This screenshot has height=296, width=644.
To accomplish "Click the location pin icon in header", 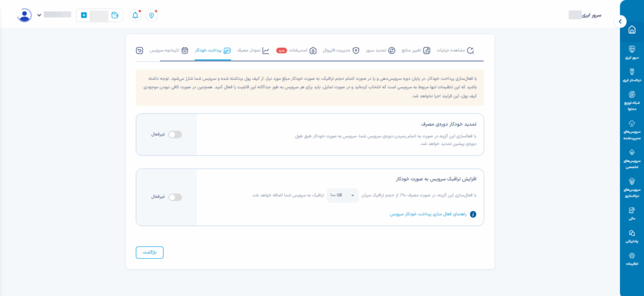I will pos(152,15).
